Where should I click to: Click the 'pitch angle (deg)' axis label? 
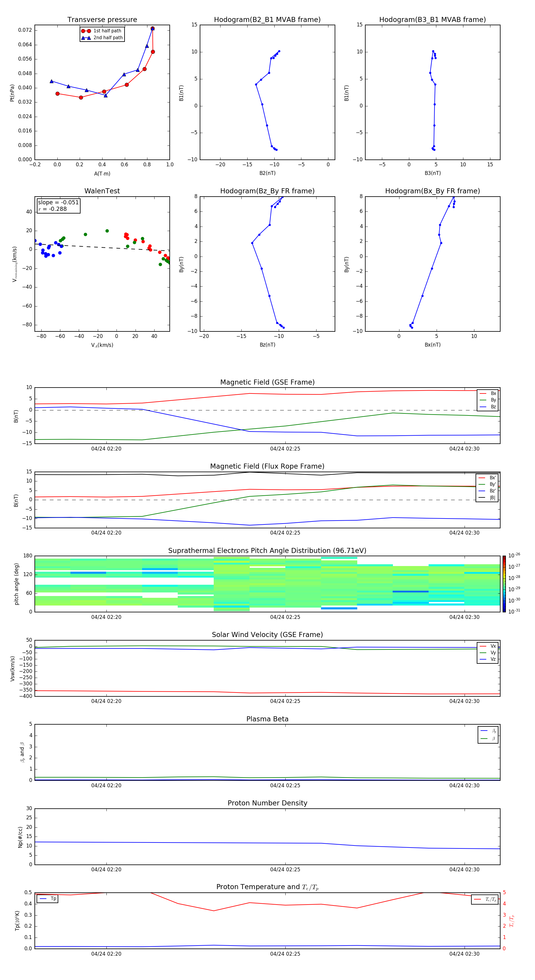point(16,584)
